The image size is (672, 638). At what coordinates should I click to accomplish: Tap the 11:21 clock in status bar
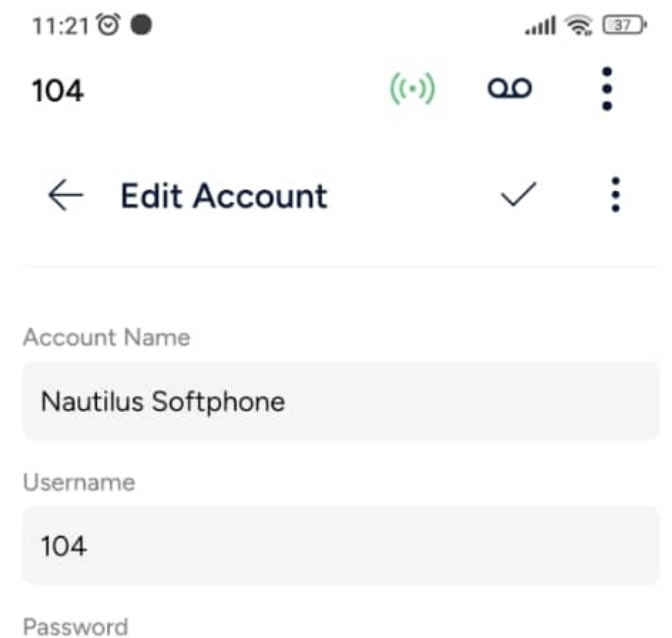pyautogui.click(x=60, y=26)
